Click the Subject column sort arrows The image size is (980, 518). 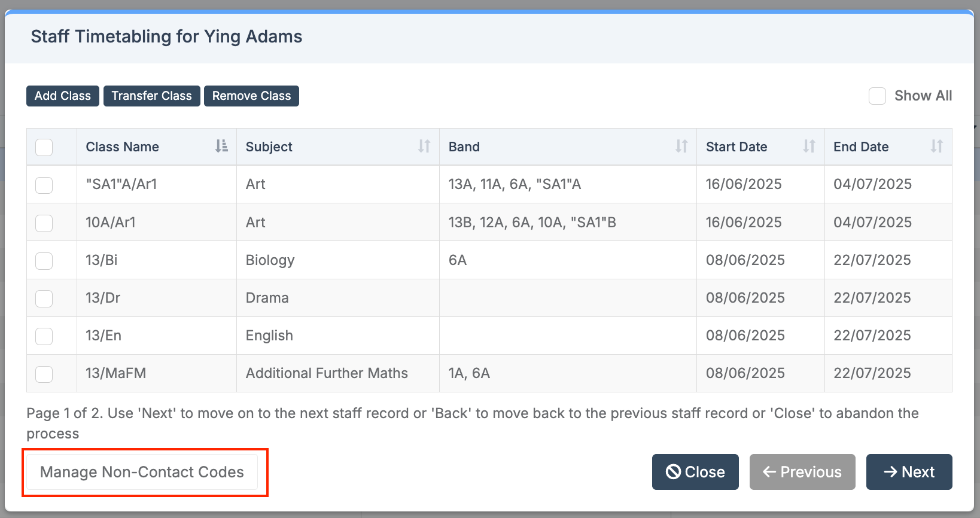[x=424, y=147]
